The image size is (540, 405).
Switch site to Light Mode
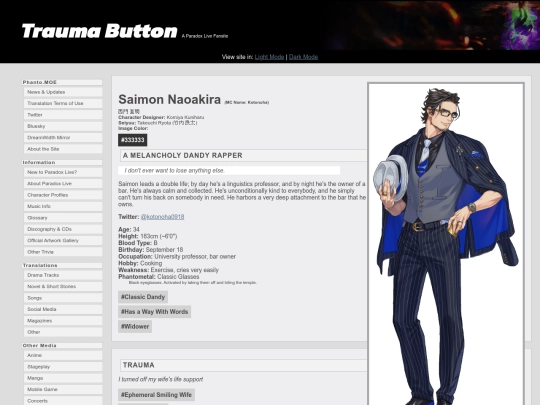click(x=269, y=57)
